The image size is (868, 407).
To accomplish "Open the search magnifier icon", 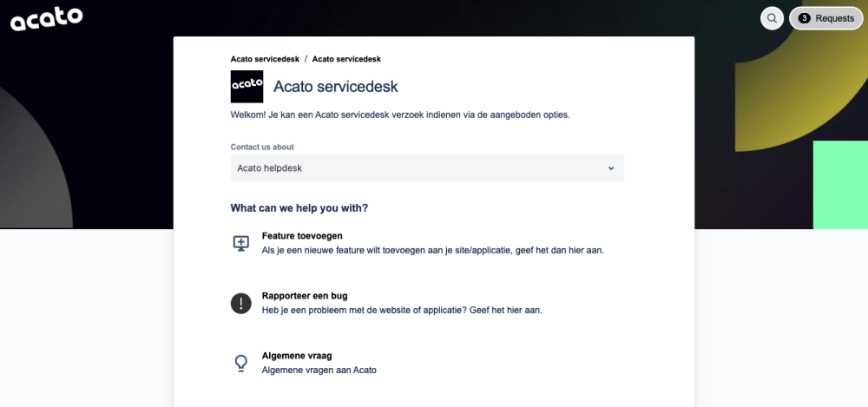I will 772,18.
